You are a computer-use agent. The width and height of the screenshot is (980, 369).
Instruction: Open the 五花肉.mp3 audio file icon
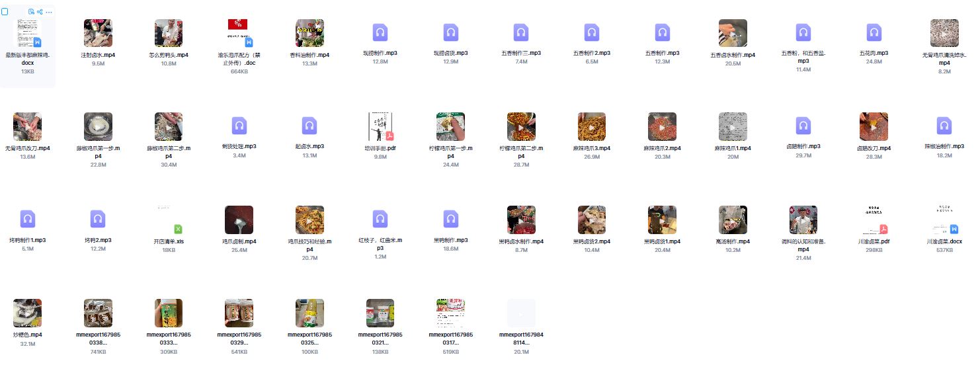click(874, 33)
